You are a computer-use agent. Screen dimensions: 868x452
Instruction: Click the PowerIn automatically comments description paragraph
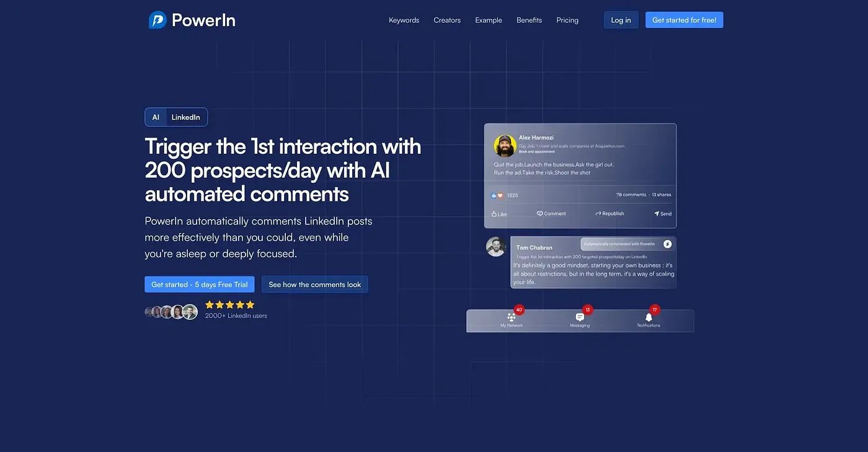coord(259,237)
